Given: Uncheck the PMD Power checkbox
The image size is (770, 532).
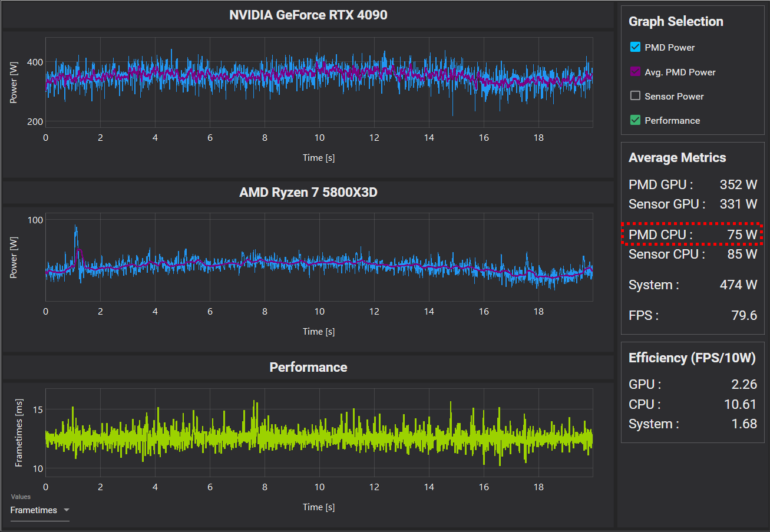Looking at the screenshot, I should [635, 47].
